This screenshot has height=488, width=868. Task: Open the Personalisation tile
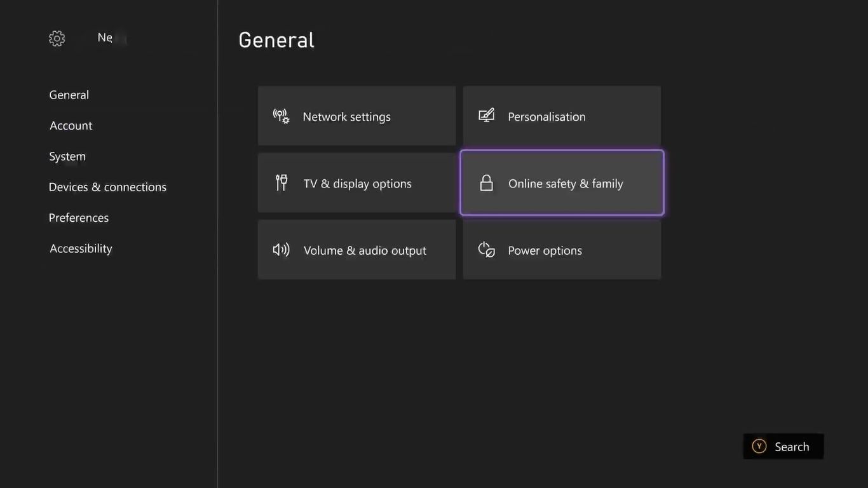click(562, 116)
